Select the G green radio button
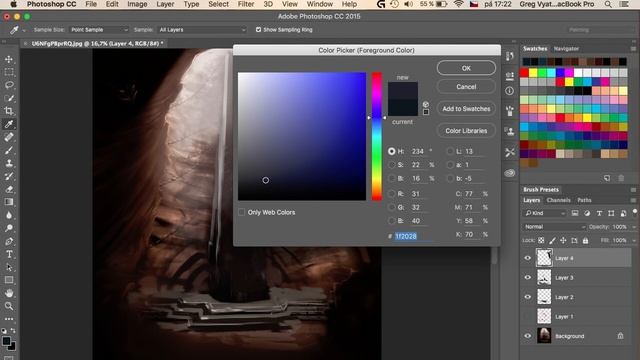Screen dimensions: 640x360 coord(391,207)
